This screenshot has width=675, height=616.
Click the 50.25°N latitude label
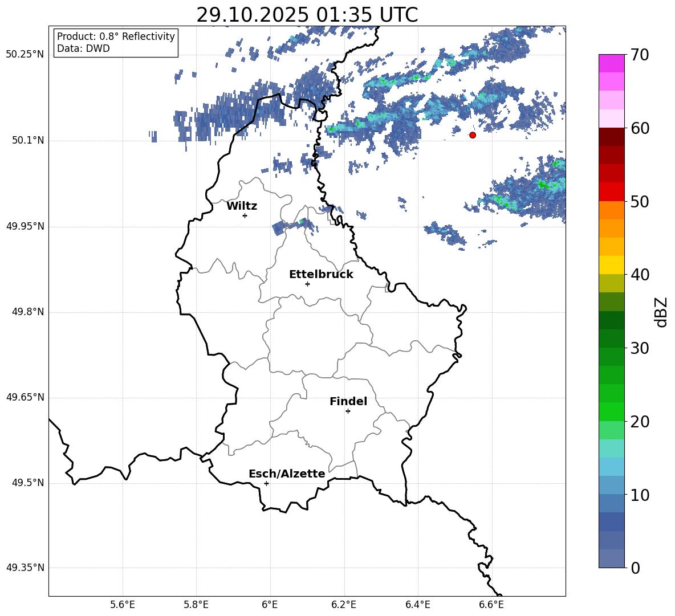tap(25, 55)
